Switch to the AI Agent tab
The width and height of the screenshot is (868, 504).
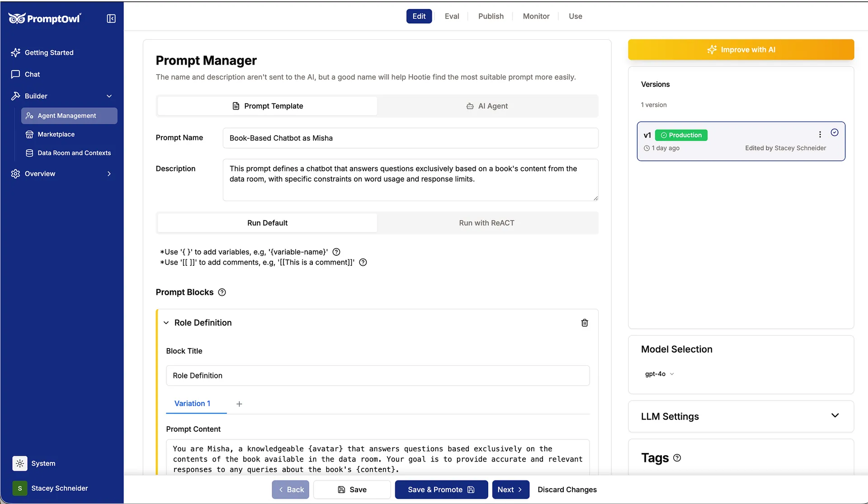(487, 106)
